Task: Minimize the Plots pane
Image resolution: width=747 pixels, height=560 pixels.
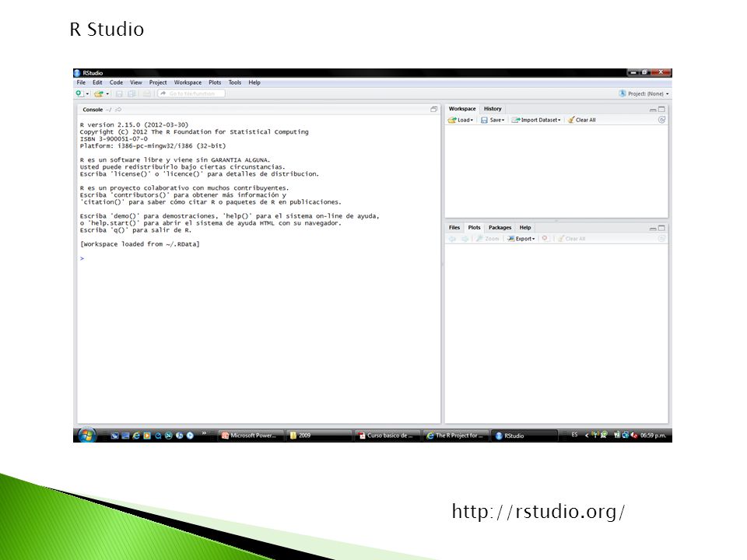Action: [653, 229]
